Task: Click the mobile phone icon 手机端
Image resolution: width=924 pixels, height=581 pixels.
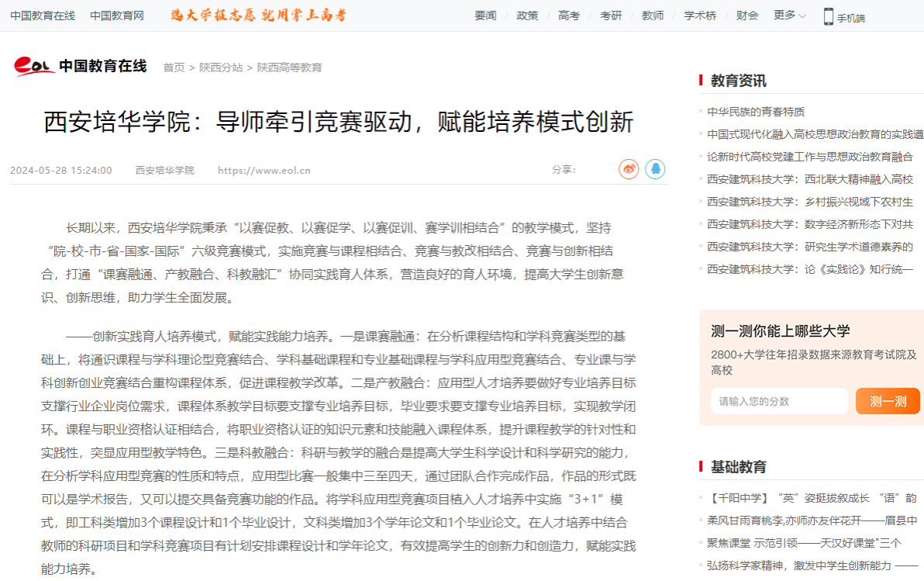Action: [x=843, y=16]
